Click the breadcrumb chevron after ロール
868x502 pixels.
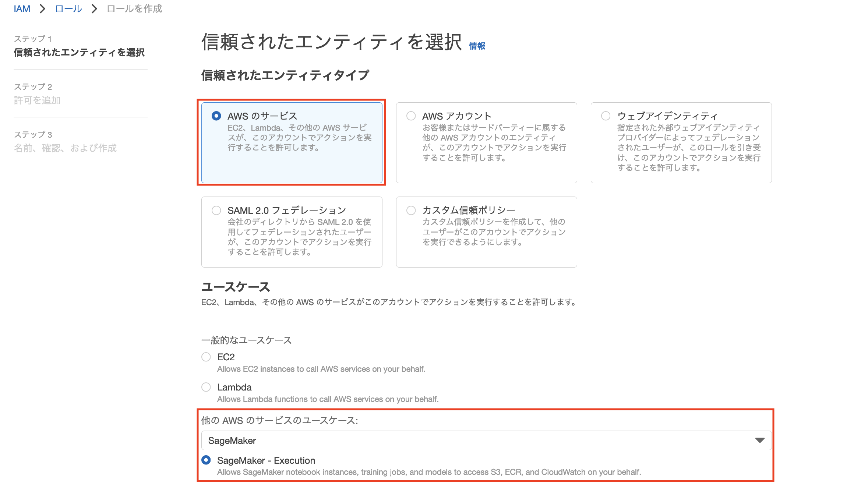[x=95, y=9]
